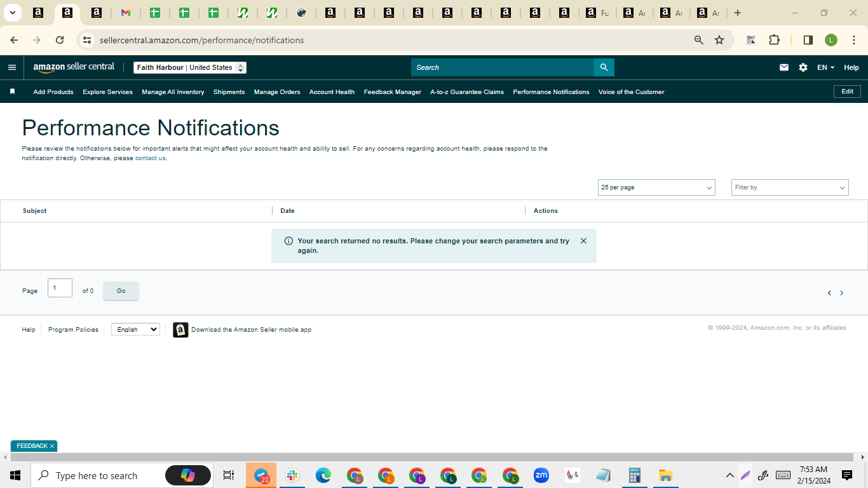Open a new browser tab
This screenshot has width=868, height=488.
click(738, 13)
